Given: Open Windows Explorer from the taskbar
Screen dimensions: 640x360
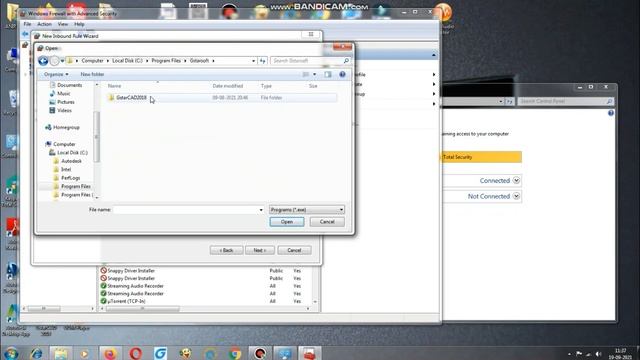Looking at the screenshot, I should tap(61, 353).
